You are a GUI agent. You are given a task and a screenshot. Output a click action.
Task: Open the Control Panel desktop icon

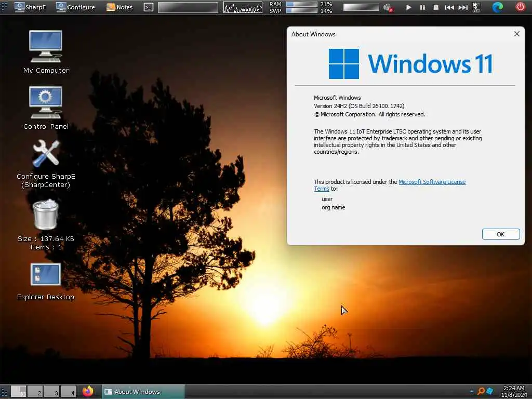tap(46, 108)
